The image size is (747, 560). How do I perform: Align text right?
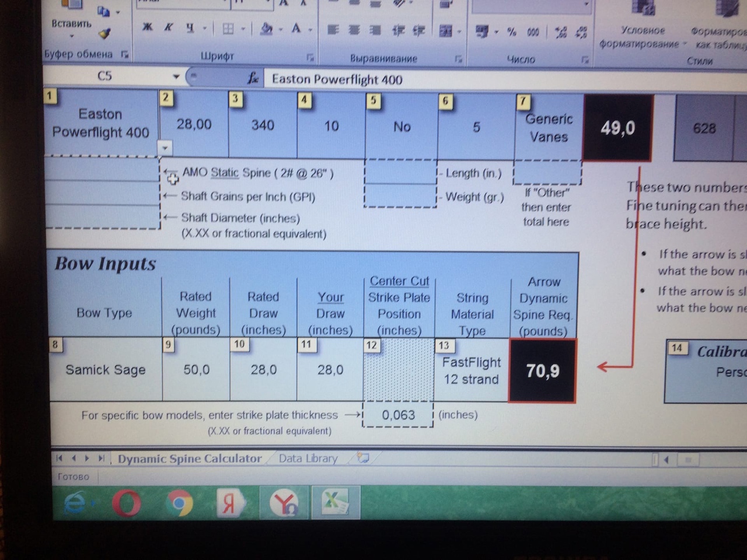375,30
